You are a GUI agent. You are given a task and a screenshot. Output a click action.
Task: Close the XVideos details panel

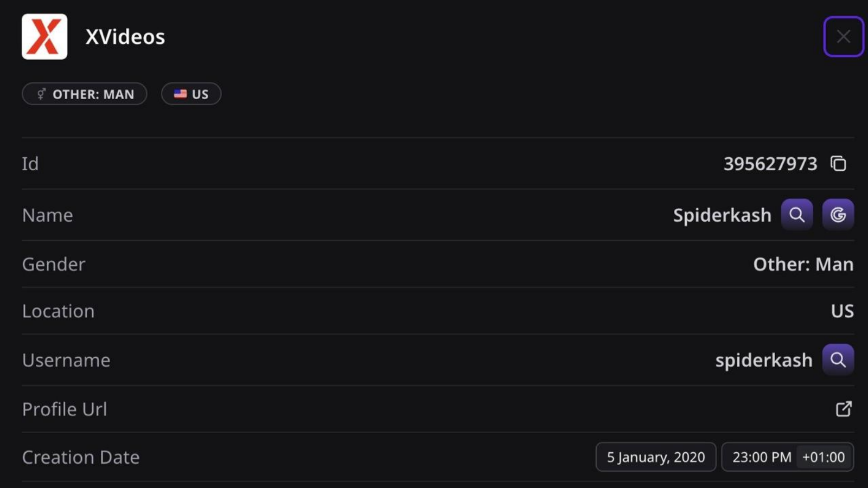tap(843, 37)
